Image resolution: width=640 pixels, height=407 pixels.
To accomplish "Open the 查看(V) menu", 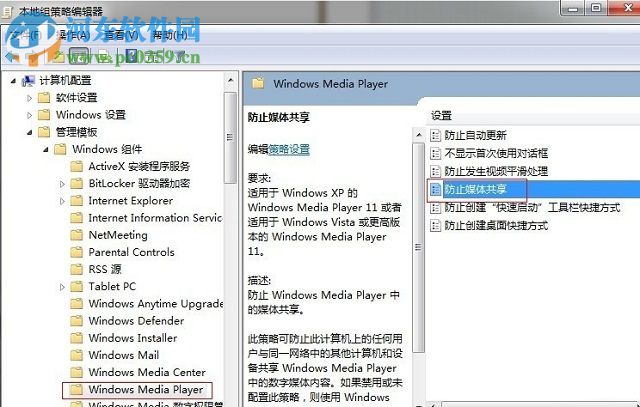I will pos(121,35).
